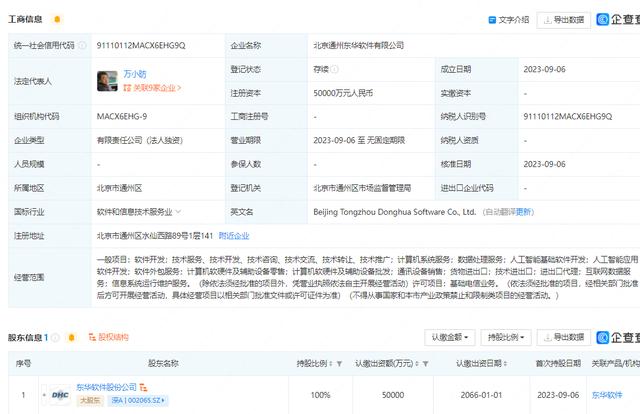Click the 大股东 tag
The height and width of the screenshot is (414, 640).
click(x=90, y=401)
